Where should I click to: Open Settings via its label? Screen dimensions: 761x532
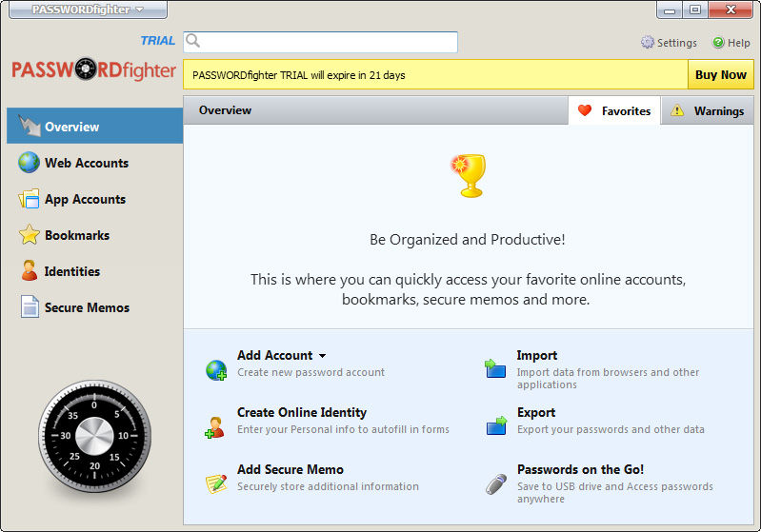pos(677,43)
